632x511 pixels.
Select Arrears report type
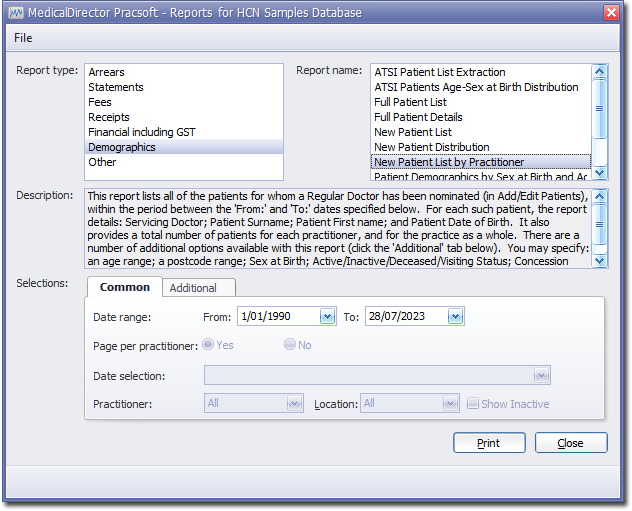(107, 72)
